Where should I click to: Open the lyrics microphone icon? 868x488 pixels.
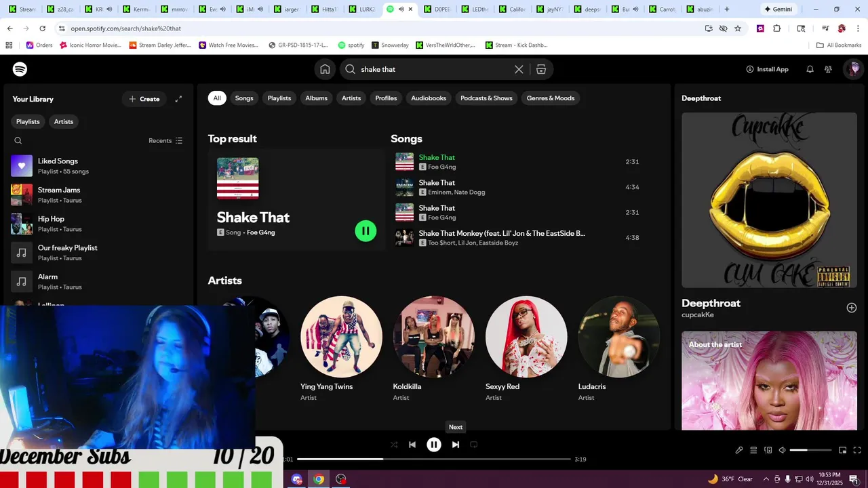[x=739, y=450]
